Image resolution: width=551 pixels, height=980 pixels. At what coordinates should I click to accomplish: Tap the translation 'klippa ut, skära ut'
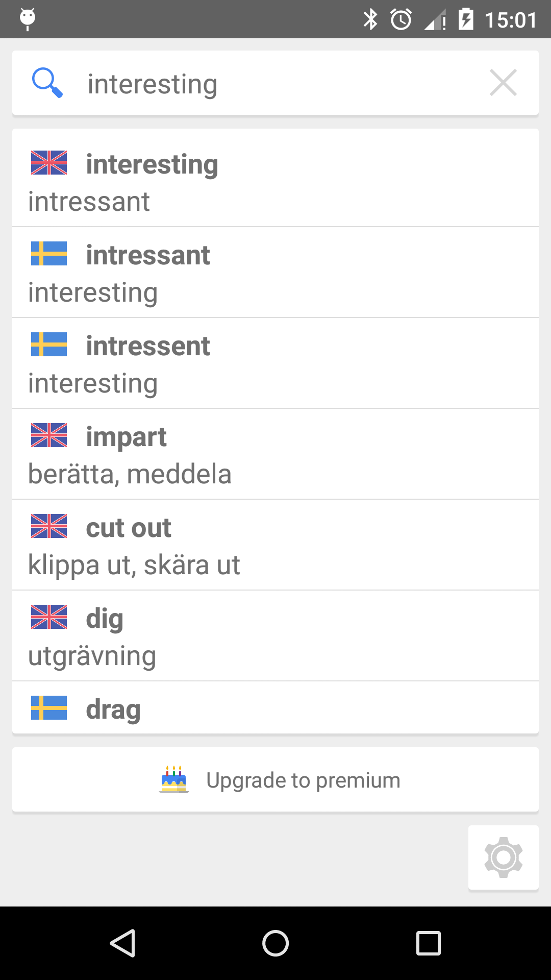click(x=134, y=565)
